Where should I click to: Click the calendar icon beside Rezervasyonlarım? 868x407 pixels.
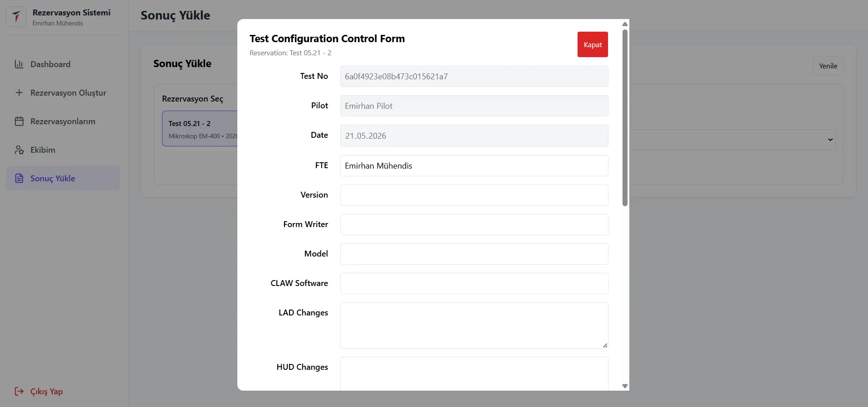pyautogui.click(x=19, y=121)
